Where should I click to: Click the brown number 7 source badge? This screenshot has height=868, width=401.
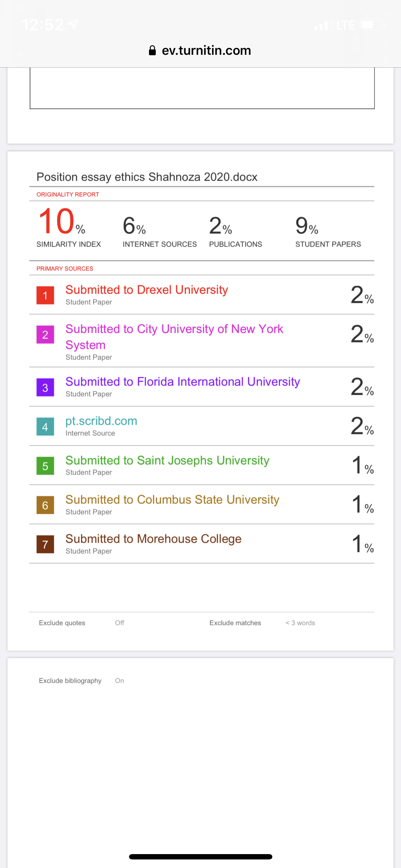(x=45, y=544)
